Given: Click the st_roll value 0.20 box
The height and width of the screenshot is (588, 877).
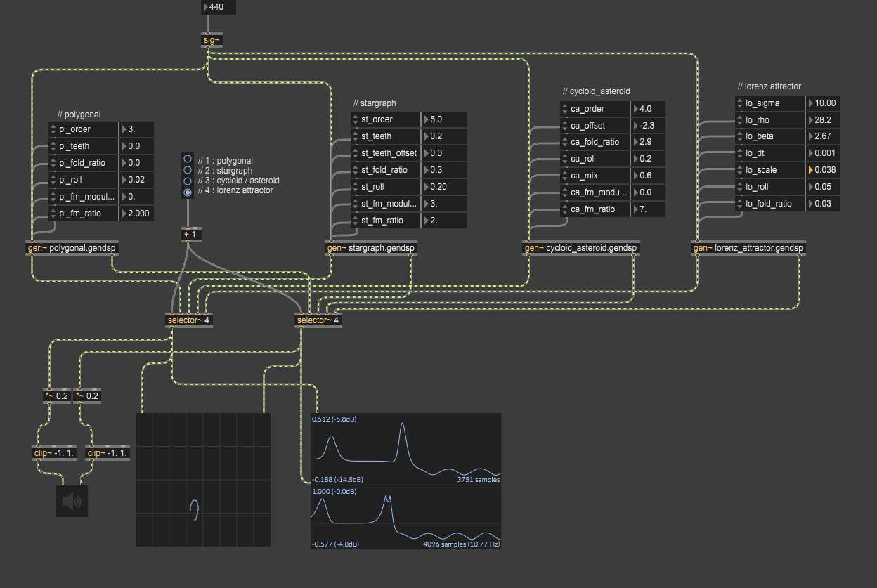Looking at the screenshot, I should pyautogui.click(x=444, y=187).
